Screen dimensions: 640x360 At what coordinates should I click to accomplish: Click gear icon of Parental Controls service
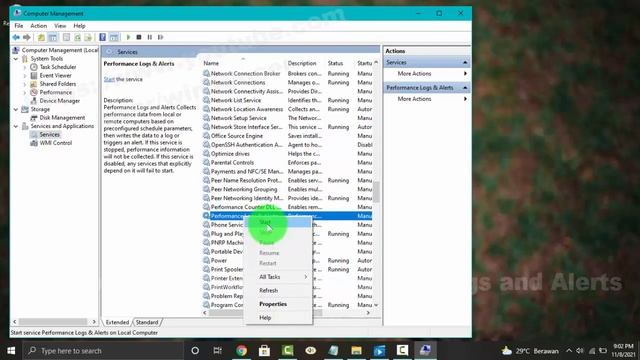(x=207, y=162)
